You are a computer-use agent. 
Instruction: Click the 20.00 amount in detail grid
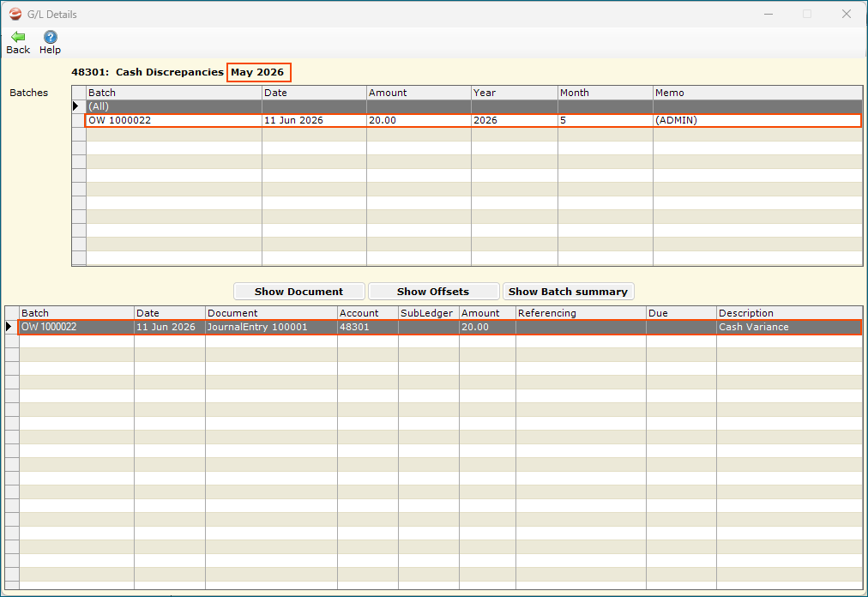(487, 327)
